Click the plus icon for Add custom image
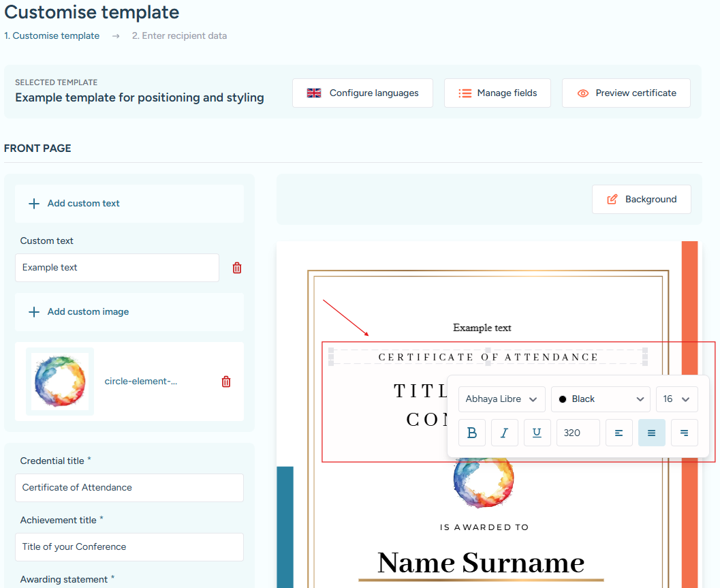720x588 pixels. 33,311
